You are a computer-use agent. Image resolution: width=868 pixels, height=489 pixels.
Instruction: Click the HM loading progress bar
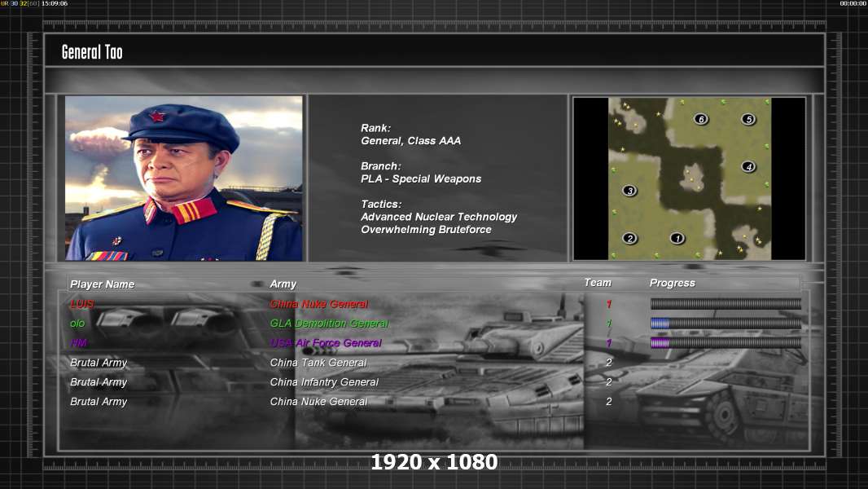coord(726,343)
